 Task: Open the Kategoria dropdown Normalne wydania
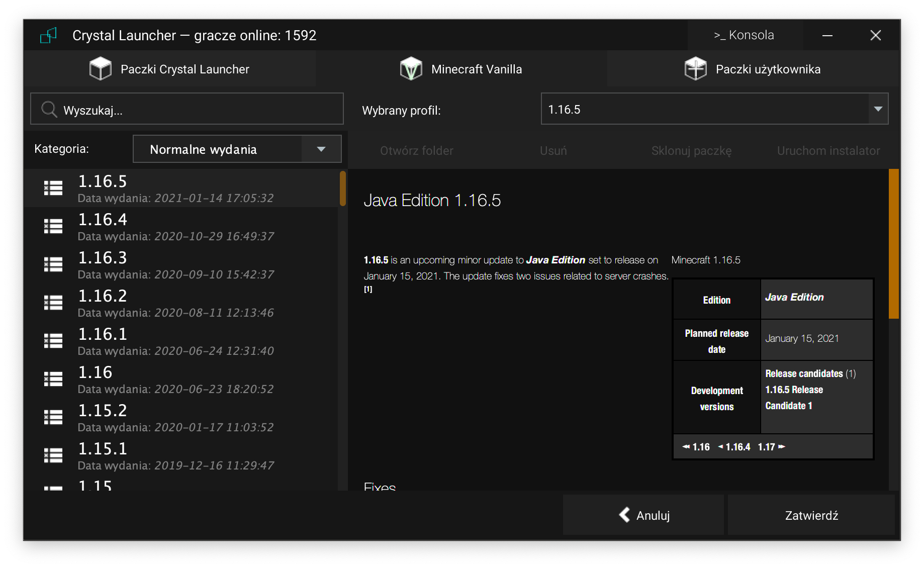pos(237,149)
